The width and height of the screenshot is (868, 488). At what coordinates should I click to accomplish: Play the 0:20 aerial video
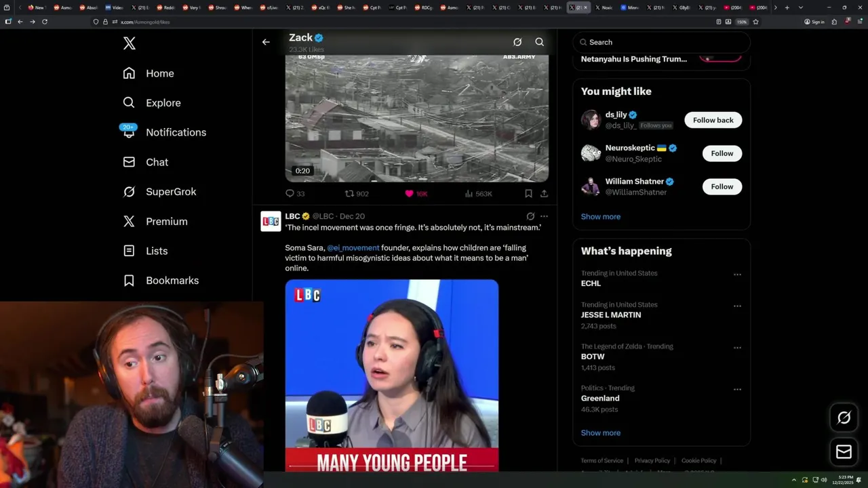point(416,118)
